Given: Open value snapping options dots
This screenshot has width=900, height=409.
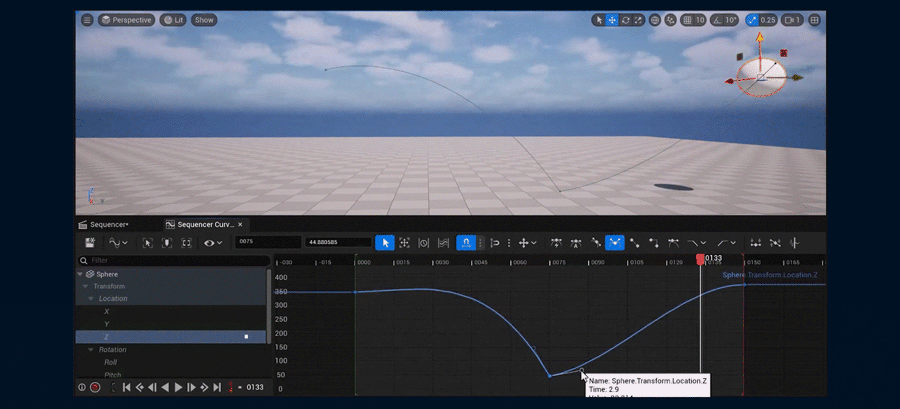Looking at the screenshot, I should coord(509,243).
